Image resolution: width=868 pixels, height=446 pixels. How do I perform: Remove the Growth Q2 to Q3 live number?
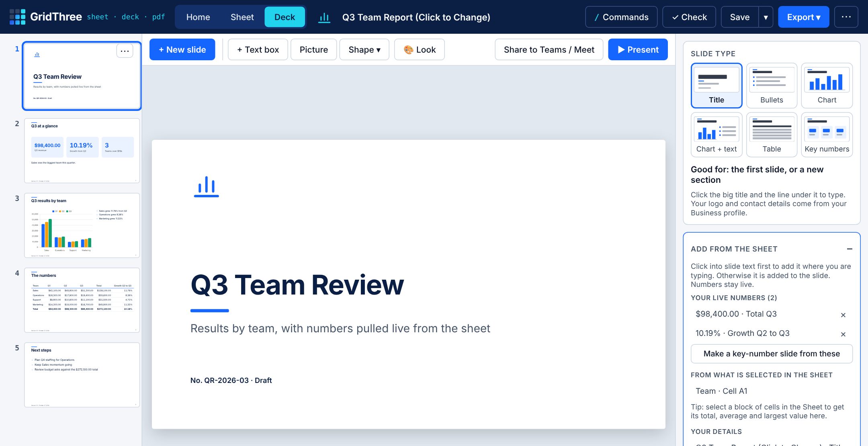pyautogui.click(x=843, y=334)
